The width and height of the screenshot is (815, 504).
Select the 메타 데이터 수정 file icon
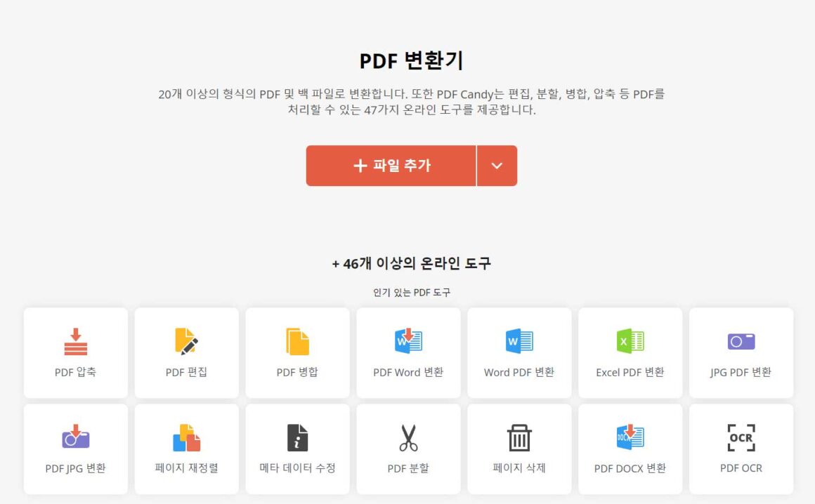297,437
